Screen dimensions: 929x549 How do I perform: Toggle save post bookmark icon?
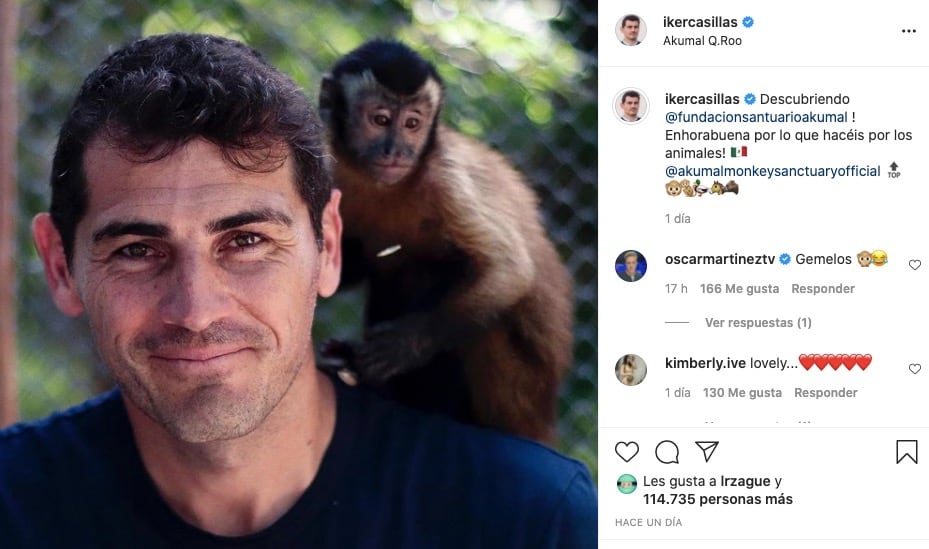(906, 452)
